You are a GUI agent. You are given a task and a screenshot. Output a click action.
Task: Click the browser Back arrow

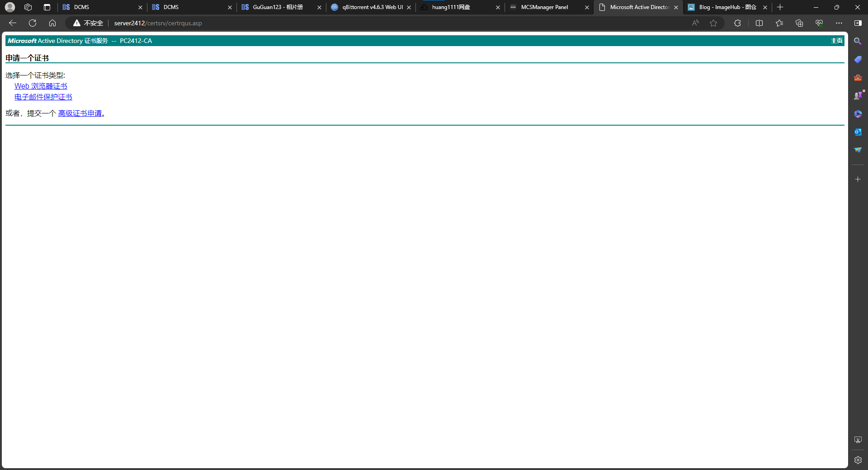[13, 23]
